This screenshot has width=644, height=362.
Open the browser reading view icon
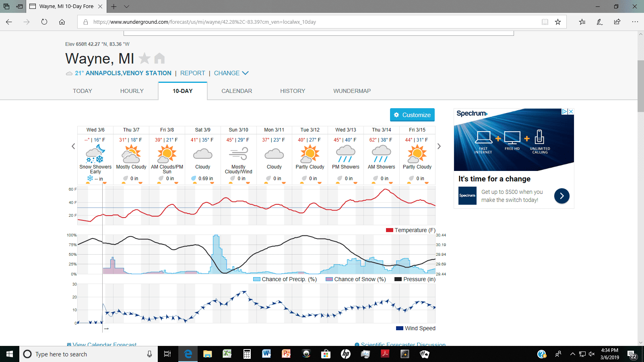coord(545,22)
